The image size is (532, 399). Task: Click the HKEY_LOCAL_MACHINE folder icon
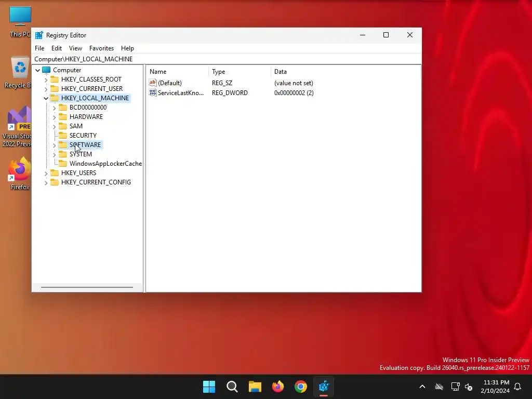pyautogui.click(x=55, y=98)
